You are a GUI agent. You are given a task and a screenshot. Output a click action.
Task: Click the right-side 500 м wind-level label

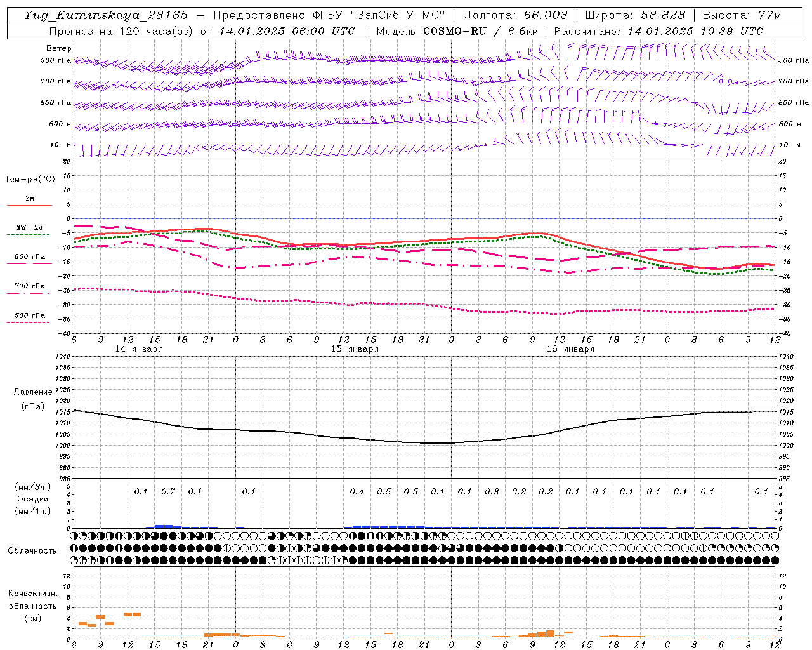(790, 124)
